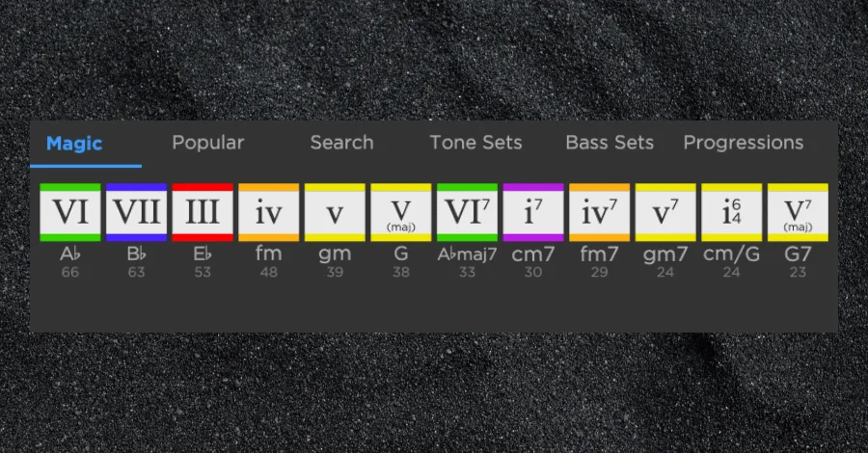This screenshot has height=453, width=868.
Task: Click the fm7 chord name label
Action: (x=600, y=253)
